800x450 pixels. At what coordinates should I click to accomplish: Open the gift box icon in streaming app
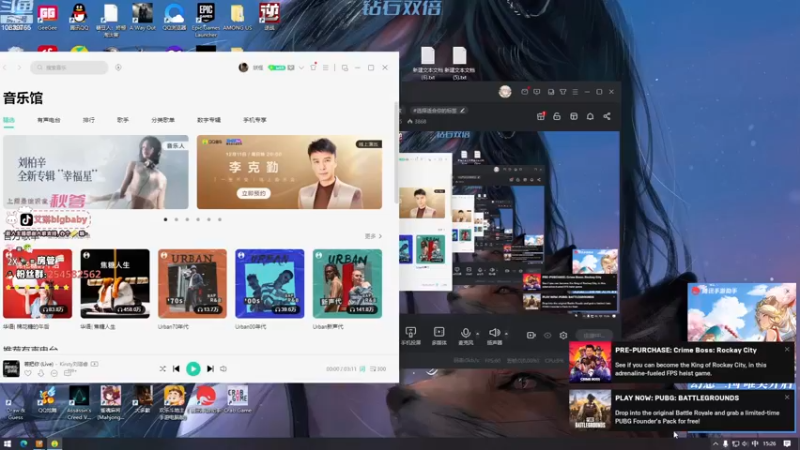pos(541,116)
